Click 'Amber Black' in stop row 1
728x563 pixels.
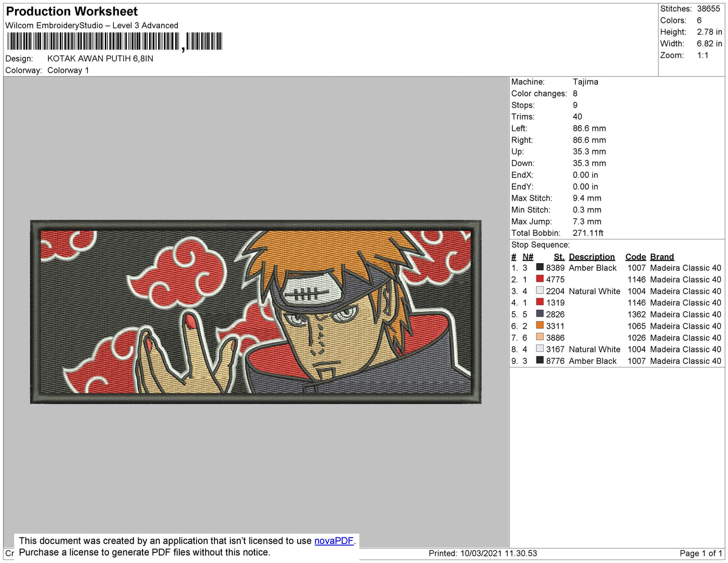592,268
